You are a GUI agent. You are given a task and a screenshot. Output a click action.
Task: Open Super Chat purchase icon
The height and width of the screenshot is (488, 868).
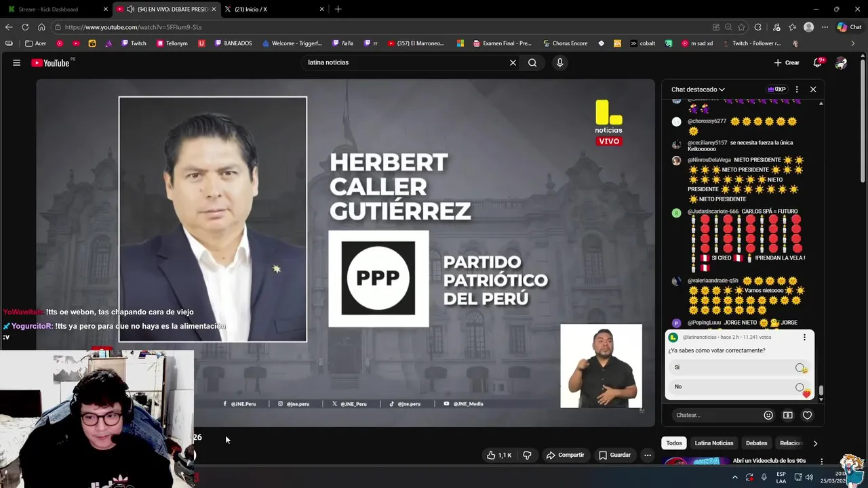click(x=787, y=415)
